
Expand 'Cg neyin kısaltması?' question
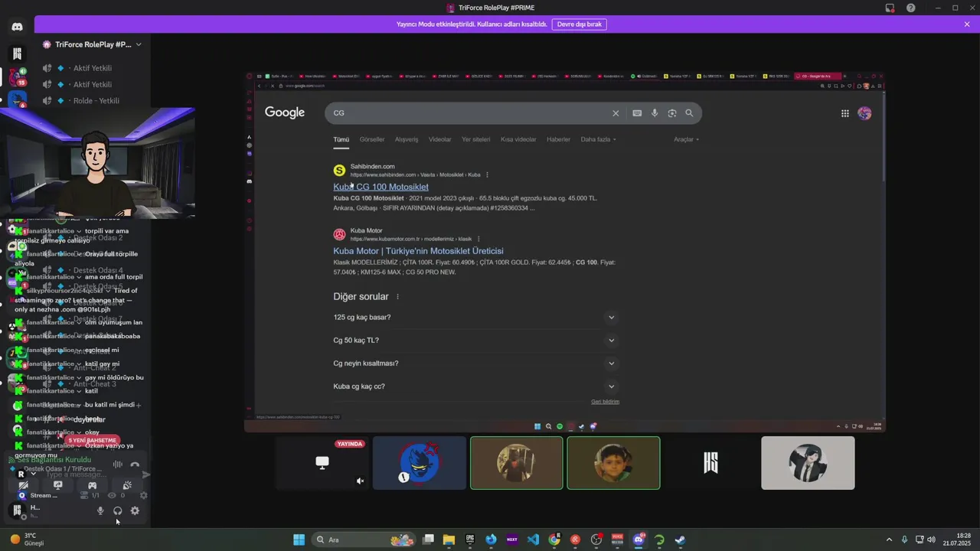pos(476,363)
